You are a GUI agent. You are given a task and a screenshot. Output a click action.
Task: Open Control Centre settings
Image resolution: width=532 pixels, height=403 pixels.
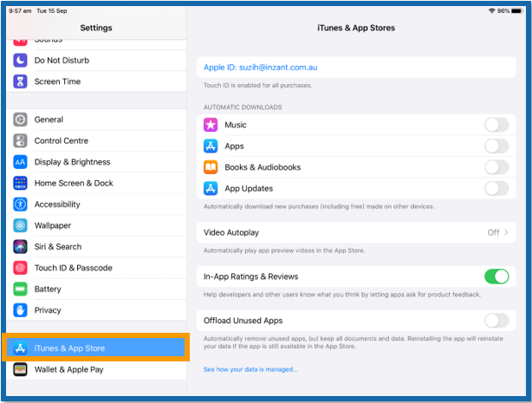[x=97, y=140]
